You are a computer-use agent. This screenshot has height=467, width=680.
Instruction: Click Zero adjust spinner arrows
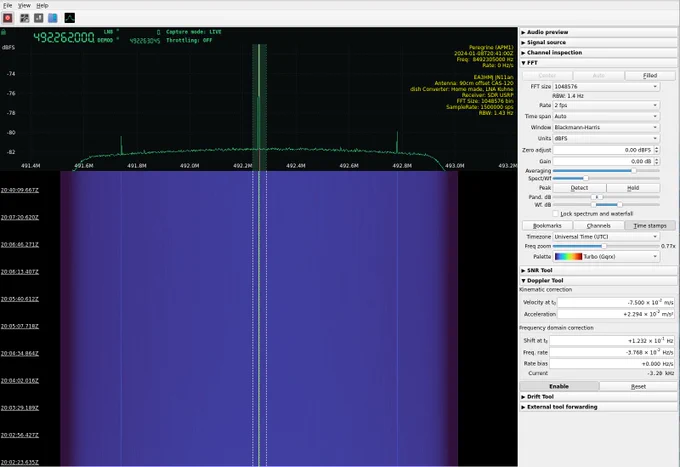point(657,150)
